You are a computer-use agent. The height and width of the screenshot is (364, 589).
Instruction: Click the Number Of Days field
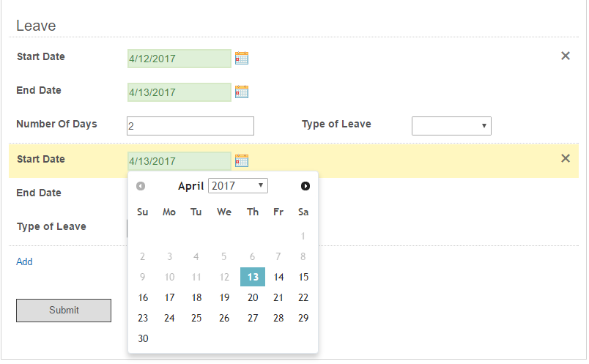(x=190, y=126)
